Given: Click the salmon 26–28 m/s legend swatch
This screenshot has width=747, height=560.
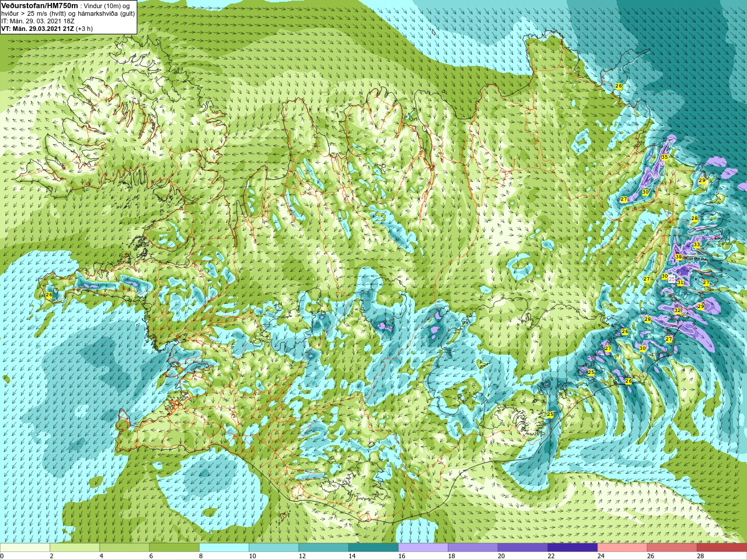Looking at the screenshot, I should click(x=672, y=548).
